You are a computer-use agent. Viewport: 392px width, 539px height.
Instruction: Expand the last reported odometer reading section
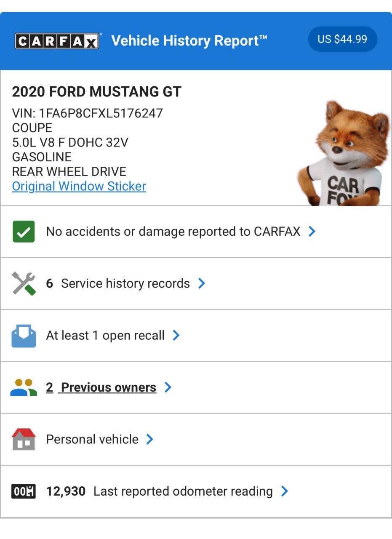pos(285,491)
